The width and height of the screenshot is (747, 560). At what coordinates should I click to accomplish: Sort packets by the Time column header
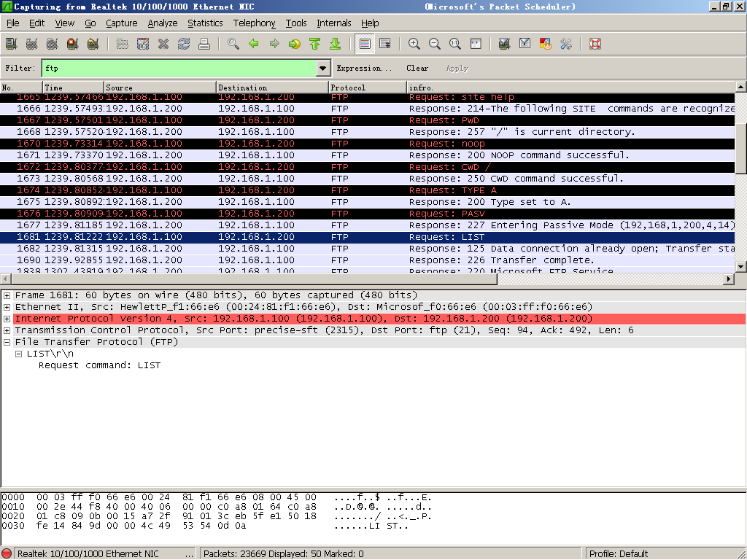(x=74, y=87)
